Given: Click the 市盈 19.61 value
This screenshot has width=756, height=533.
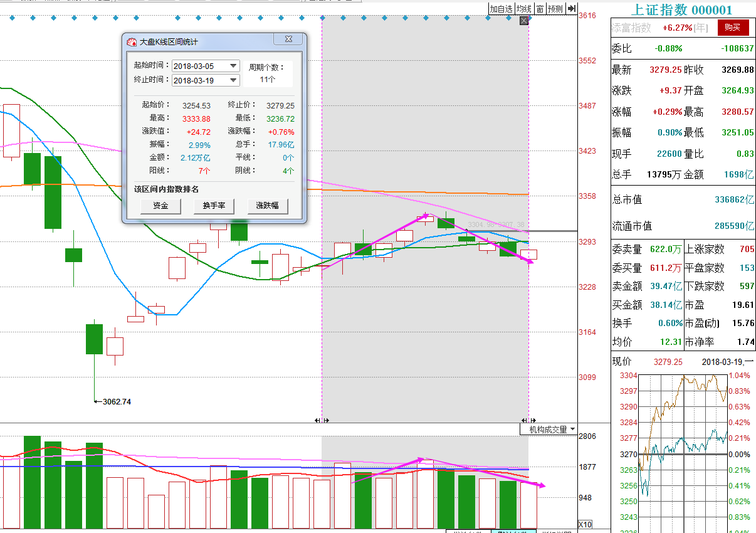Looking at the screenshot, I should click(743, 305).
